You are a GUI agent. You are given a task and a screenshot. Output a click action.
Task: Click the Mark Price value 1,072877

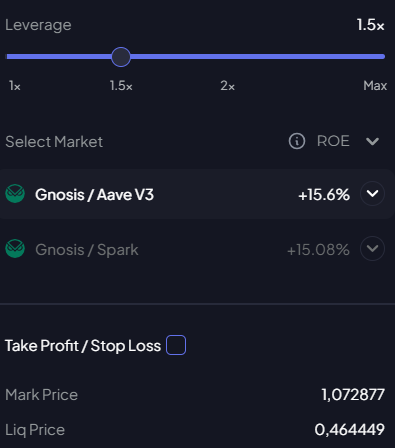tap(353, 395)
